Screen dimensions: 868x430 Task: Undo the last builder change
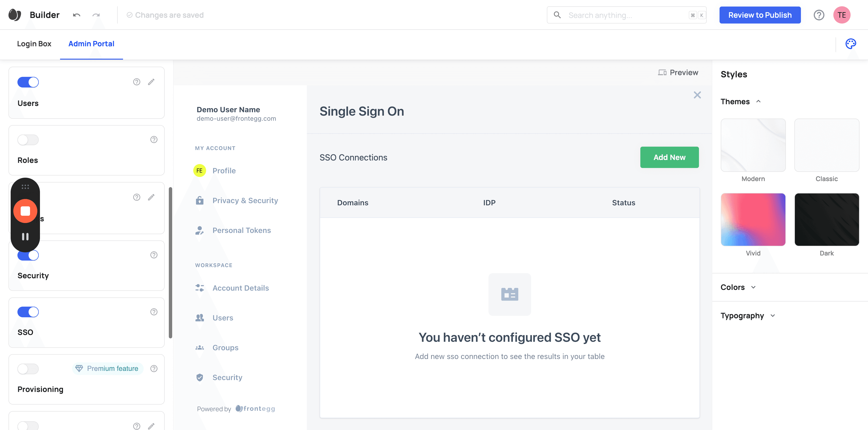[x=77, y=15]
